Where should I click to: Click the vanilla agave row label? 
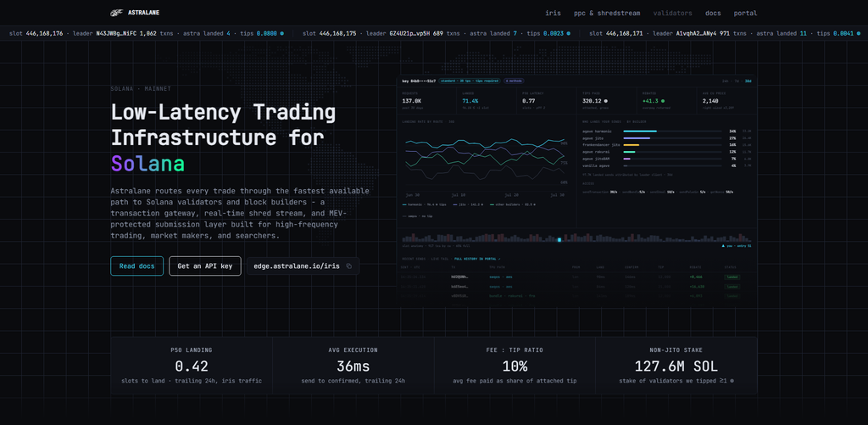[596, 165]
